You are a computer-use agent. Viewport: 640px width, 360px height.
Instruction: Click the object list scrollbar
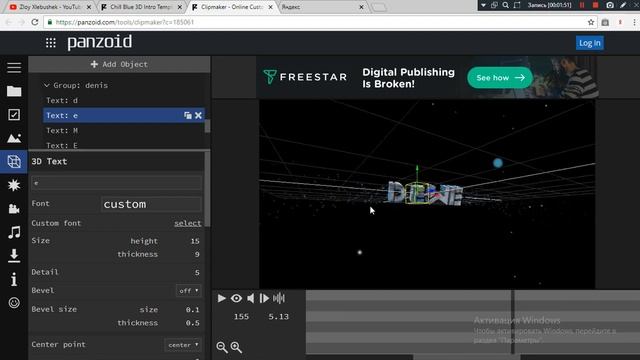tap(207, 126)
